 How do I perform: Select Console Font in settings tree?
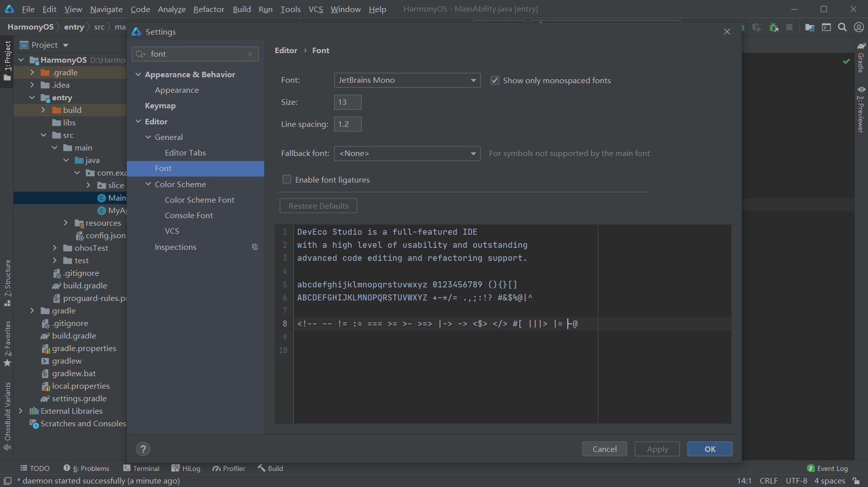(x=189, y=215)
